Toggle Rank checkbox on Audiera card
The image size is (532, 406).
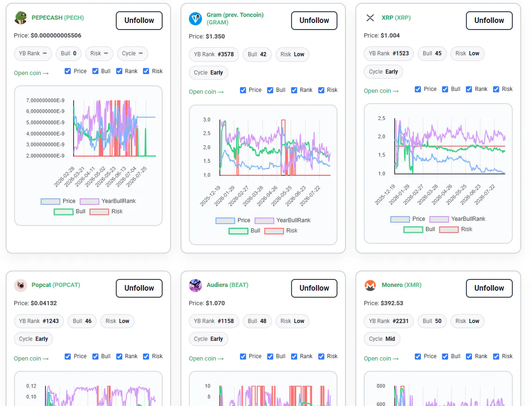click(294, 356)
